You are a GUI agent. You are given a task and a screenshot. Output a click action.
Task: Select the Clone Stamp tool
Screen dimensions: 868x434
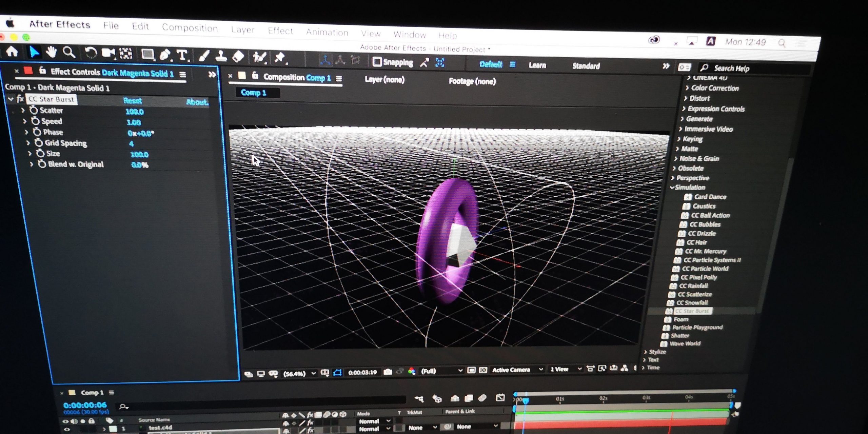coord(221,56)
